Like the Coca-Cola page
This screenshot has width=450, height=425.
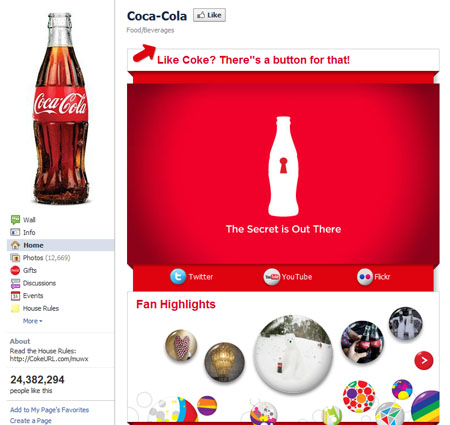click(x=209, y=15)
